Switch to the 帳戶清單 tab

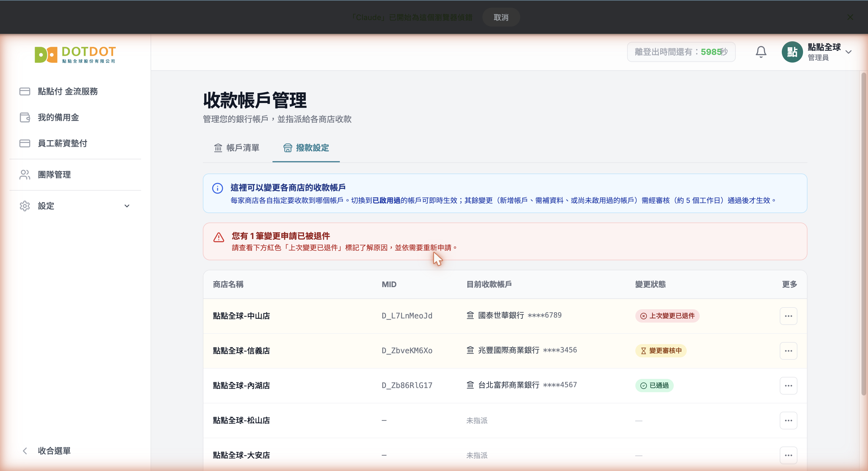[x=236, y=148]
